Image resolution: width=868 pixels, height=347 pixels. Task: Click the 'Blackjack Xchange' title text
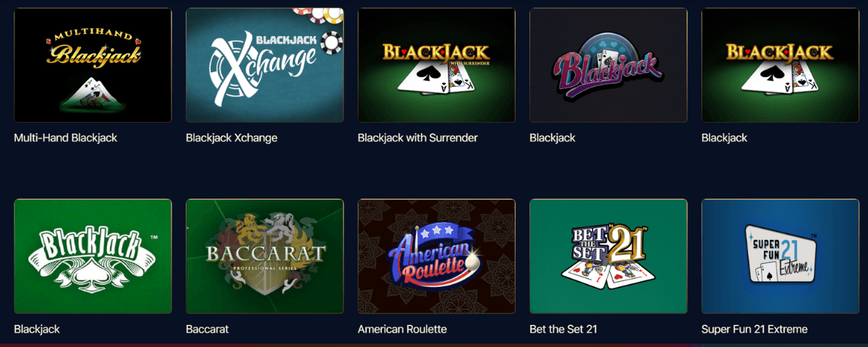[x=231, y=137]
